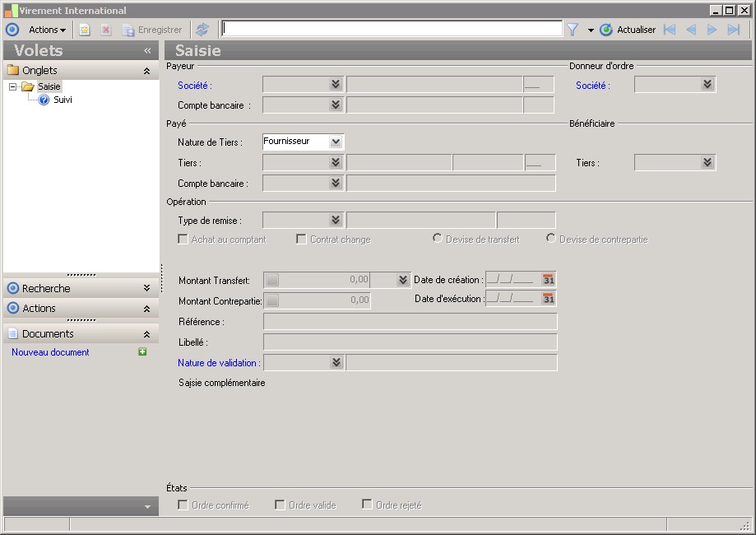Click the green plus add document icon
Image resolution: width=756 pixels, height=535 pixels.
[x=142, y=352]
